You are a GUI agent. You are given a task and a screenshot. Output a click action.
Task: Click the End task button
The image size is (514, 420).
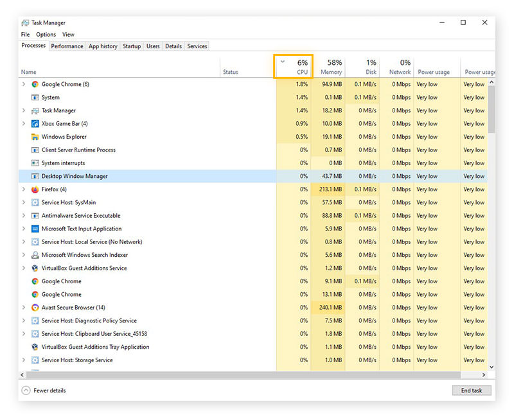click(x=472, y=390)
